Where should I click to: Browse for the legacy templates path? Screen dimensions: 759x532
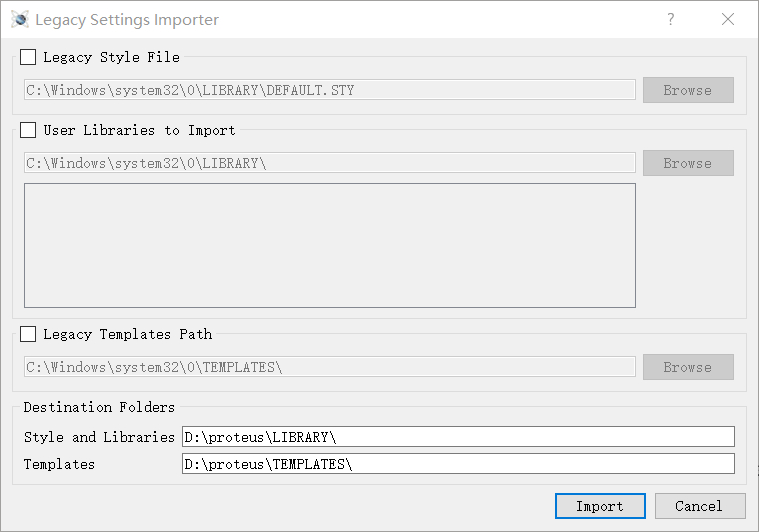pos(688,367)
